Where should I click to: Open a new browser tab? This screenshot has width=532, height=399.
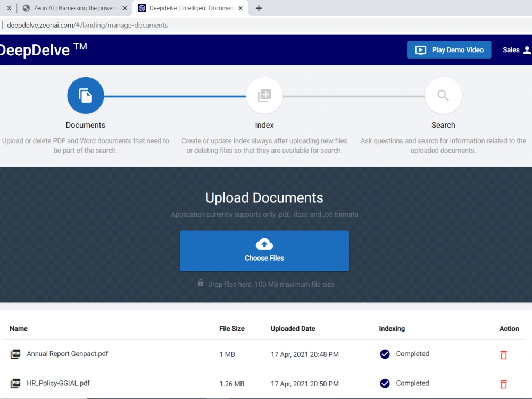pyautogui.click(x=259, y=8)
